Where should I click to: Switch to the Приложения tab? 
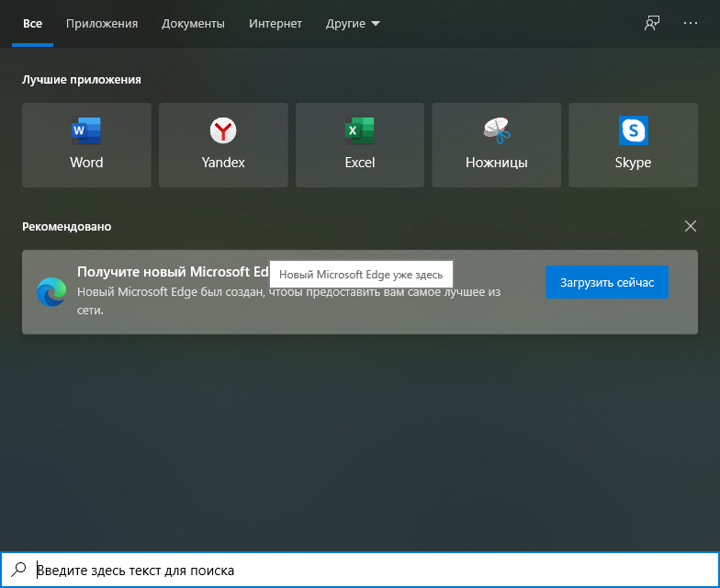102,24
